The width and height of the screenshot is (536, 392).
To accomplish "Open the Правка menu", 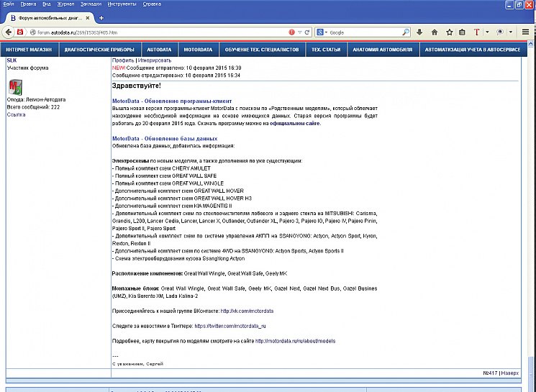I will click(x=28, y=4).
